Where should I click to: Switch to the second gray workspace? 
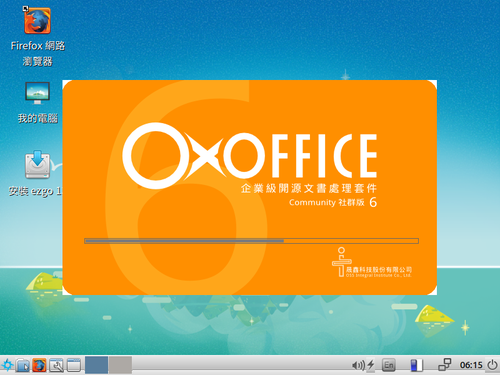tap(120, 365)
